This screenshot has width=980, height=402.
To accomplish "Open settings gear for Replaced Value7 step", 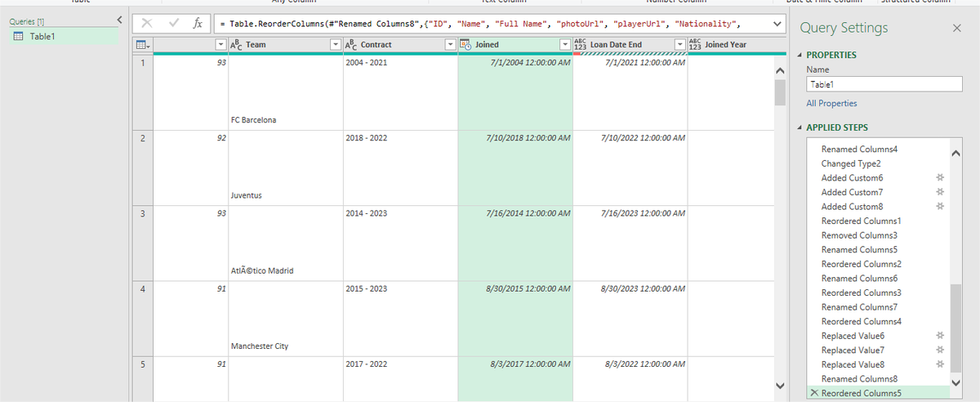I will point(939,350).
